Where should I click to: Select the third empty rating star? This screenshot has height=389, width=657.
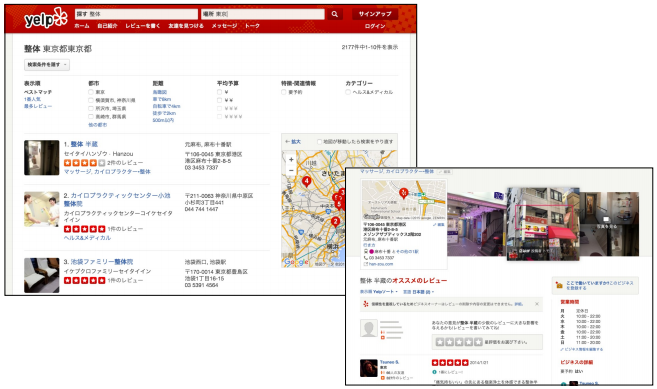[x=459, y=342]
